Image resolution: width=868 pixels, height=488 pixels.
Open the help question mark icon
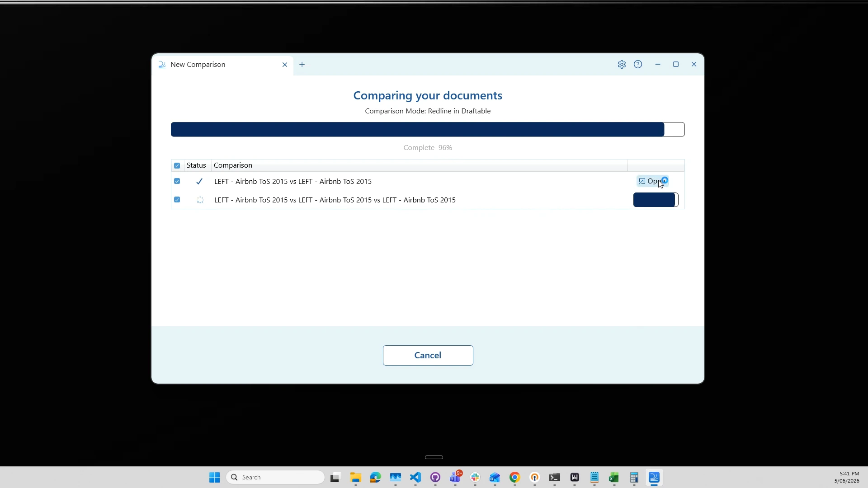[x=638, y=65]
